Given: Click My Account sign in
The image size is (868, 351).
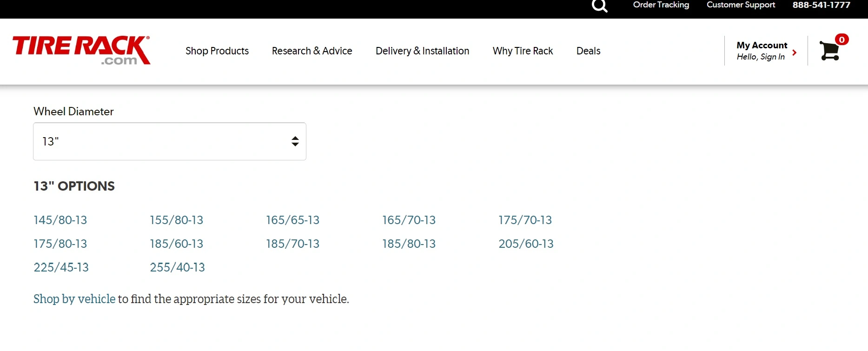Looking at the screenshot, I should pyautogui.click(x=762, y=51).
